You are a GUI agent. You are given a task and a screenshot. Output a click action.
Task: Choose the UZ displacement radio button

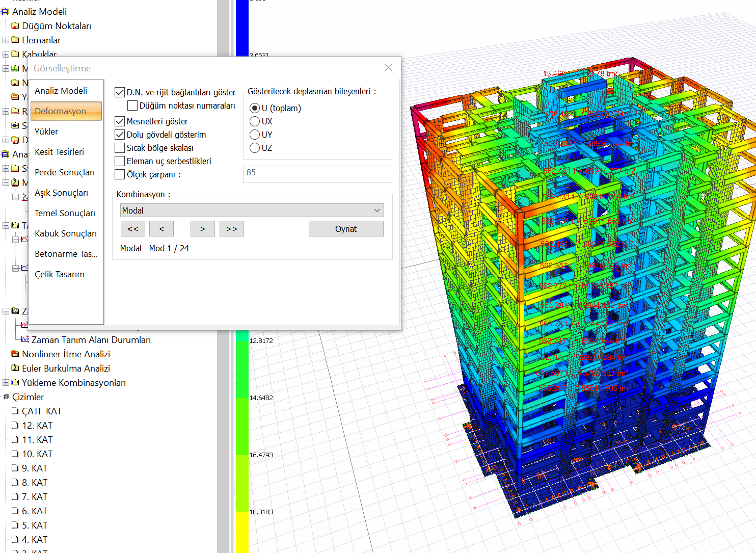click(255, 148)
